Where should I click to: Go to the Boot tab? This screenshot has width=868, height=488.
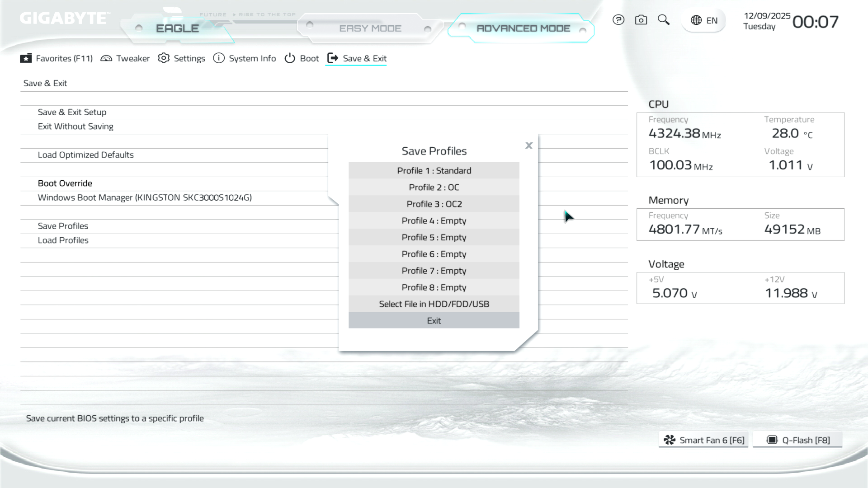[x=302, y=58]
